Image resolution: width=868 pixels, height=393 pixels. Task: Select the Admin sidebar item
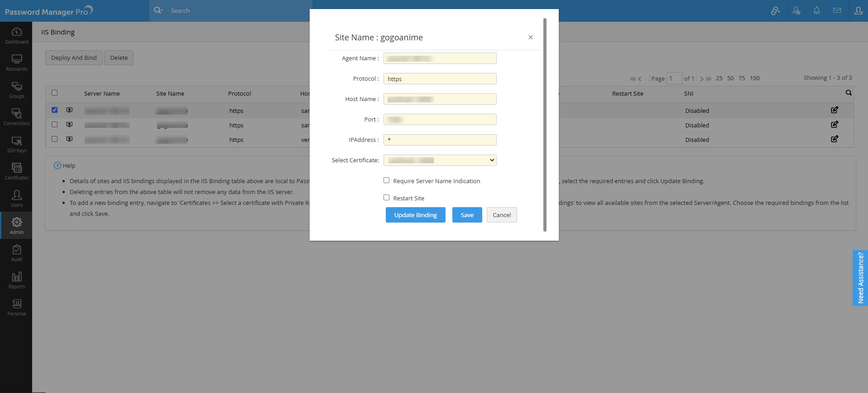tap(16, 226)
